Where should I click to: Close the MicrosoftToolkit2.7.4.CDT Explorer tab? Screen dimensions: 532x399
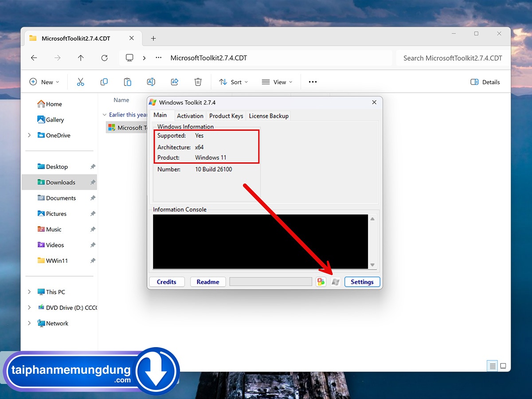[132, 39]
